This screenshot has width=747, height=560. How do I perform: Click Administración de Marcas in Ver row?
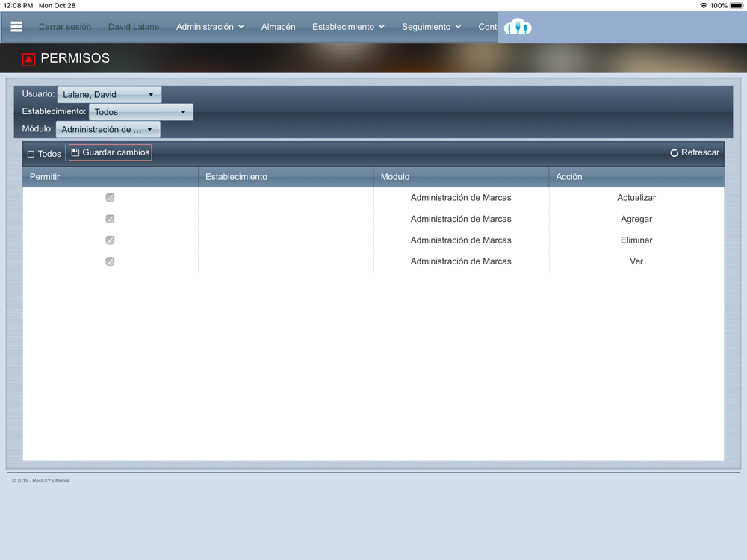[461, 261]
